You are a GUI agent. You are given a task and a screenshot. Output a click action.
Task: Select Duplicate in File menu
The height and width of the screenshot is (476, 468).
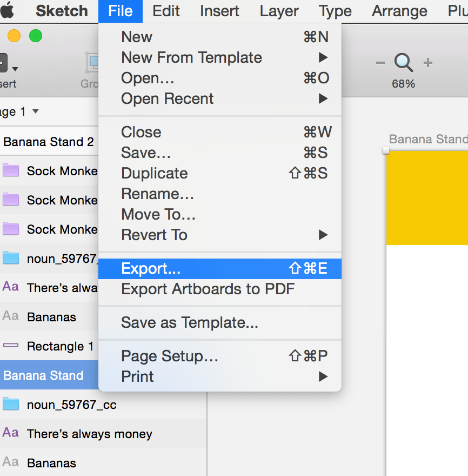[220, 173]
